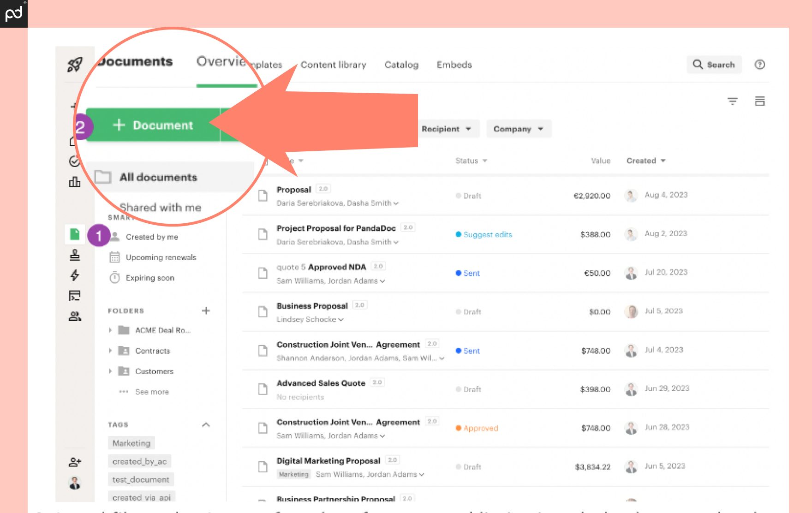Open contacts via the people icon

point(75,316)
